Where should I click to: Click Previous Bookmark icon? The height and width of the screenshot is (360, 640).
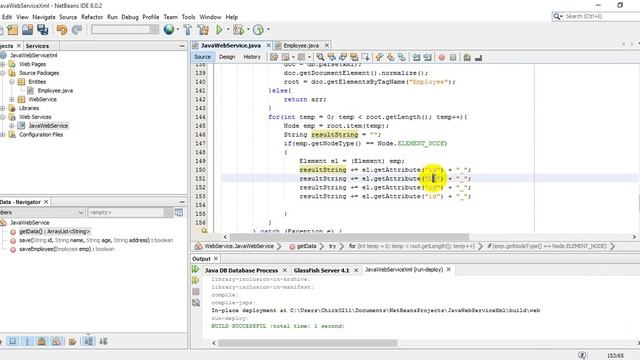(x=379, y=57)
